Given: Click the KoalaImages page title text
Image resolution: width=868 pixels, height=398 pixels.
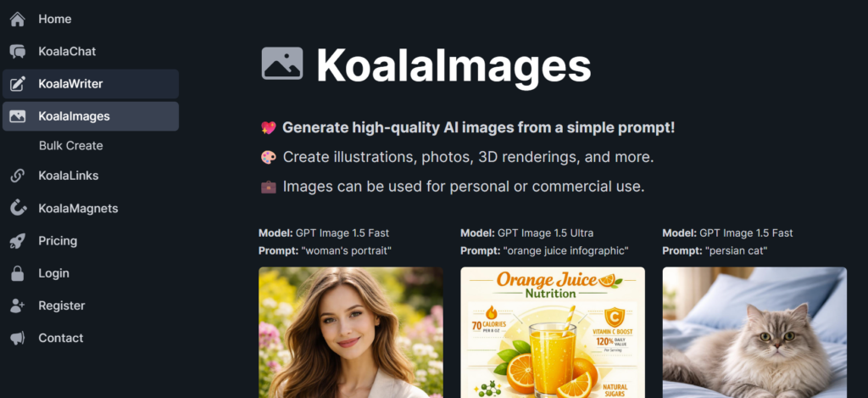Looking at the screenshot, I should (453, 65).
